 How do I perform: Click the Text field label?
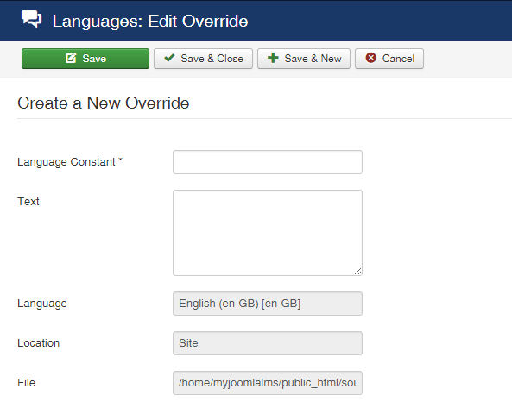(28, 202)
